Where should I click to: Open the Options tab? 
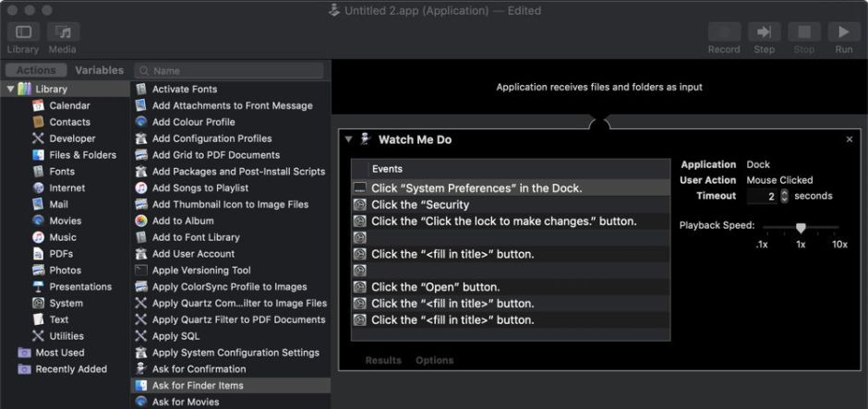point(434,361)
